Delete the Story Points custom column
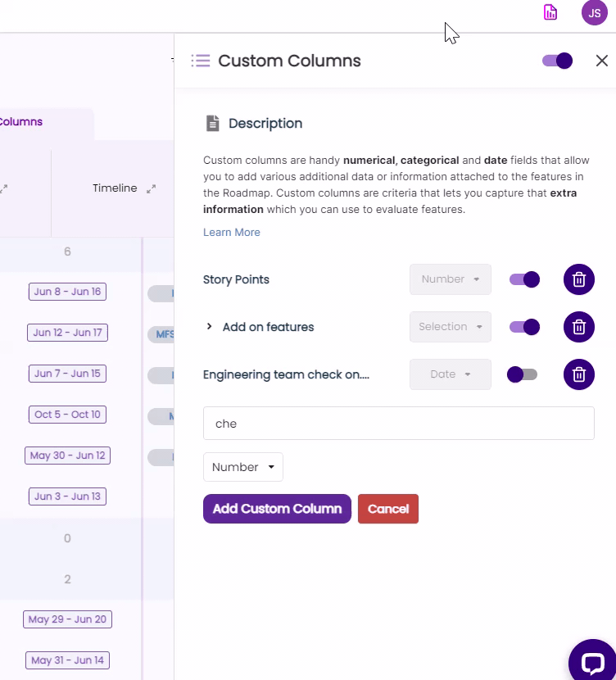Screen dimensions: 616x680 578,279
